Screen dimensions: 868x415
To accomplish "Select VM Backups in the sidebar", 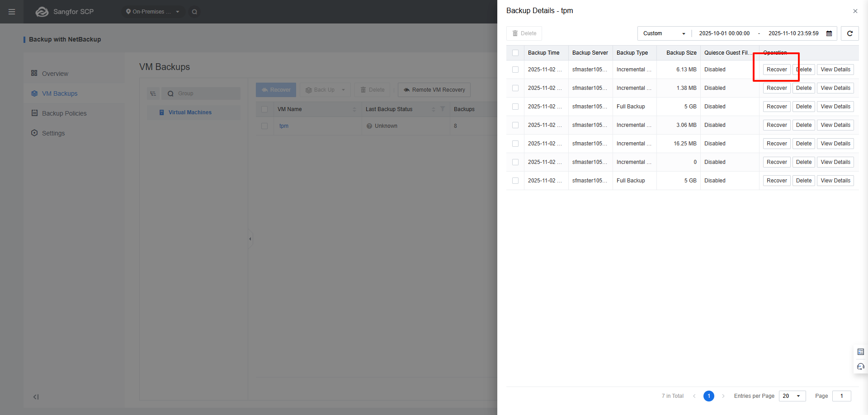I will click(x=74, y=93).
